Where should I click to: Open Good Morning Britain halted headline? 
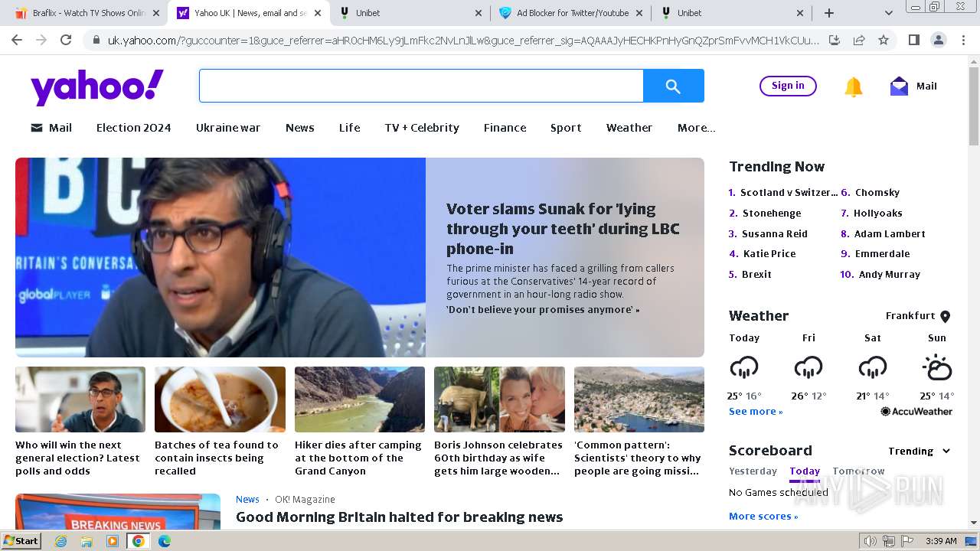pos(399,517)
